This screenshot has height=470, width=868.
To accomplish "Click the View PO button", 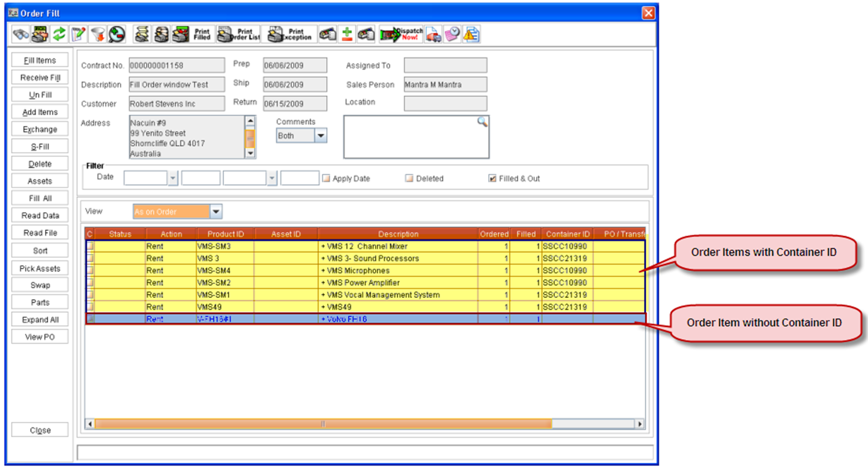I will 40,337.
